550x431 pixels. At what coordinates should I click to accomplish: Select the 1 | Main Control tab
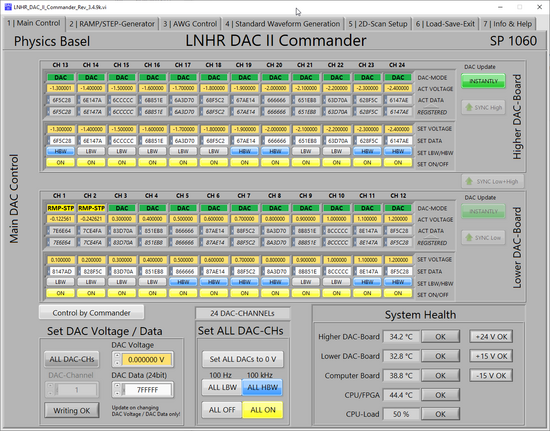(x=34, y=23)
